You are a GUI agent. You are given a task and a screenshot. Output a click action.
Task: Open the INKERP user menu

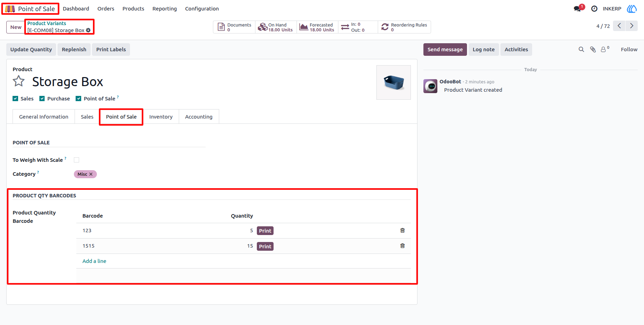(x=612, y=9)
